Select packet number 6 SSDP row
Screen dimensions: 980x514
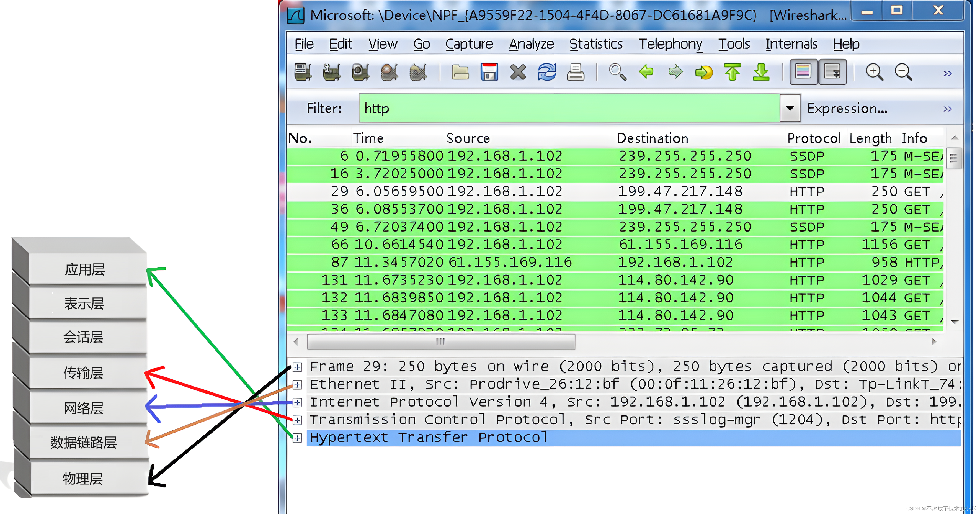click(x=615, y=156)
